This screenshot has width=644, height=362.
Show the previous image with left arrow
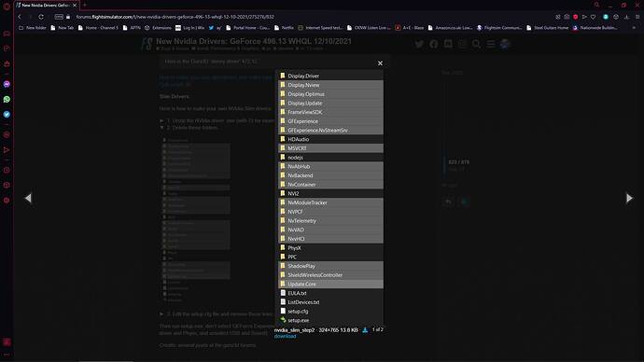(28, 198)
